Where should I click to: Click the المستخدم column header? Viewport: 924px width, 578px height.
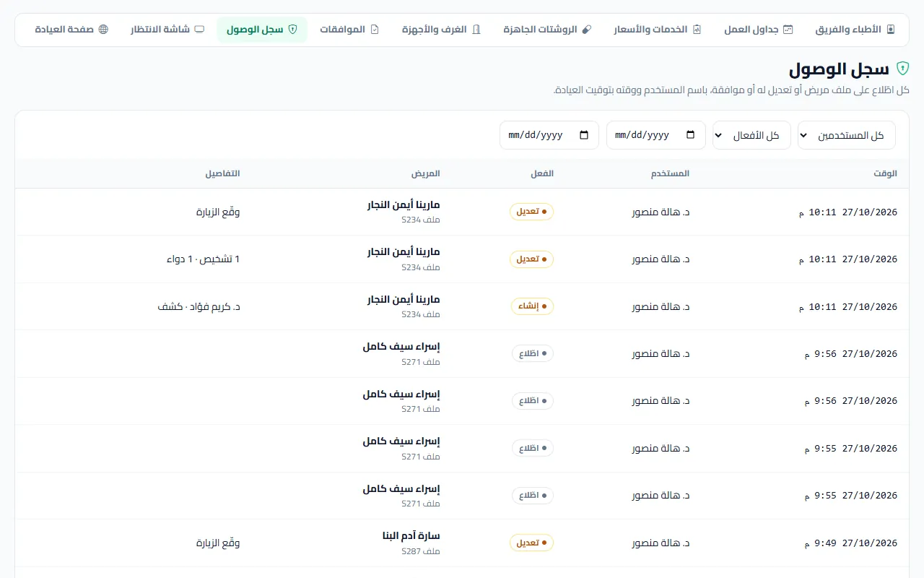coord(670,173)
